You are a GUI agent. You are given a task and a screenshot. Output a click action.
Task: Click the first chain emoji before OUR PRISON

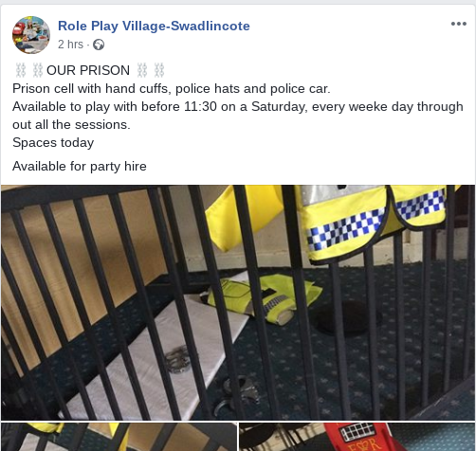[x=21, y=70]
